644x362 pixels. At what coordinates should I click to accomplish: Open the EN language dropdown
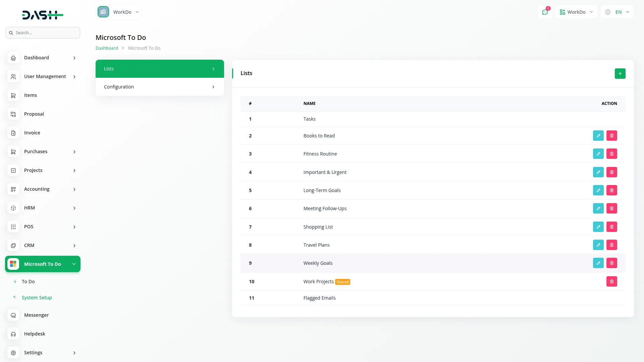pyautogui.click(x=617, y=12)
